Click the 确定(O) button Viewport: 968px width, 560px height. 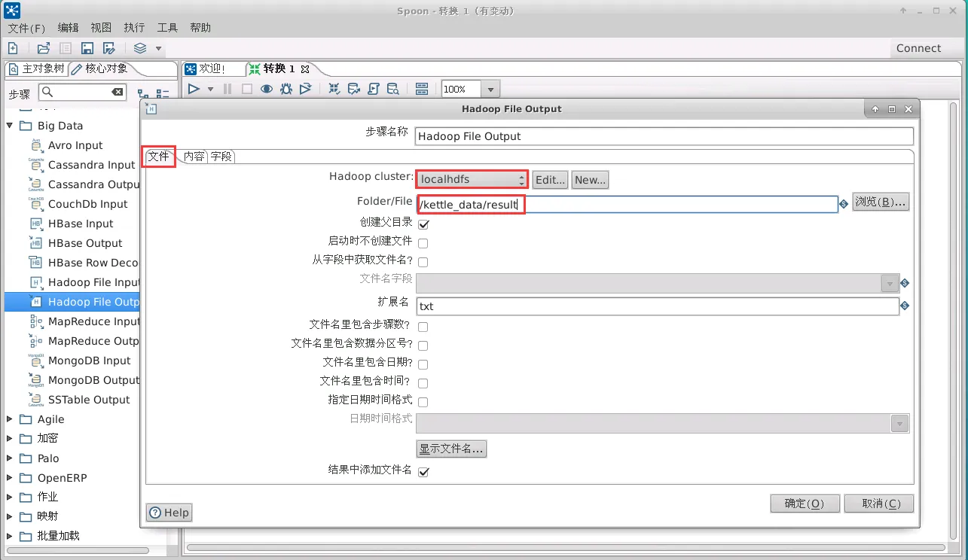point(804,504)
